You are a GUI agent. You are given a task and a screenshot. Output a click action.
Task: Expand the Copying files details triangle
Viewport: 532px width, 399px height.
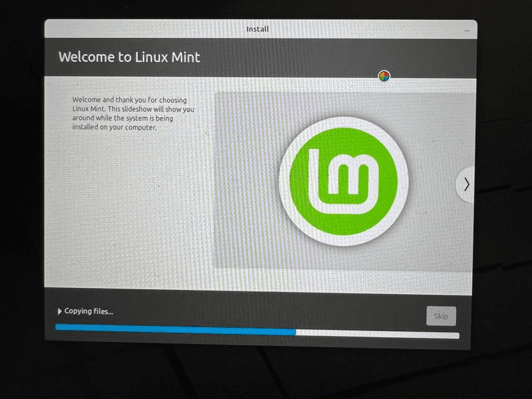(60, 311)
